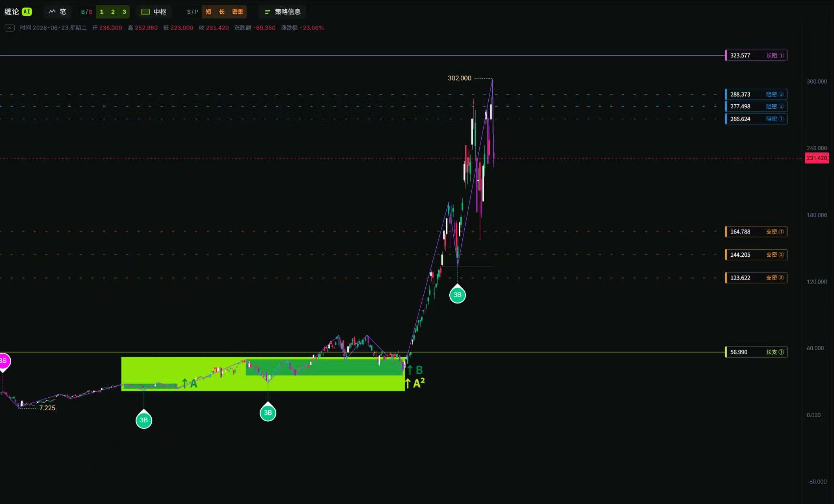
Task: Click the 7.225 low price label
Action: coord(47,408)
